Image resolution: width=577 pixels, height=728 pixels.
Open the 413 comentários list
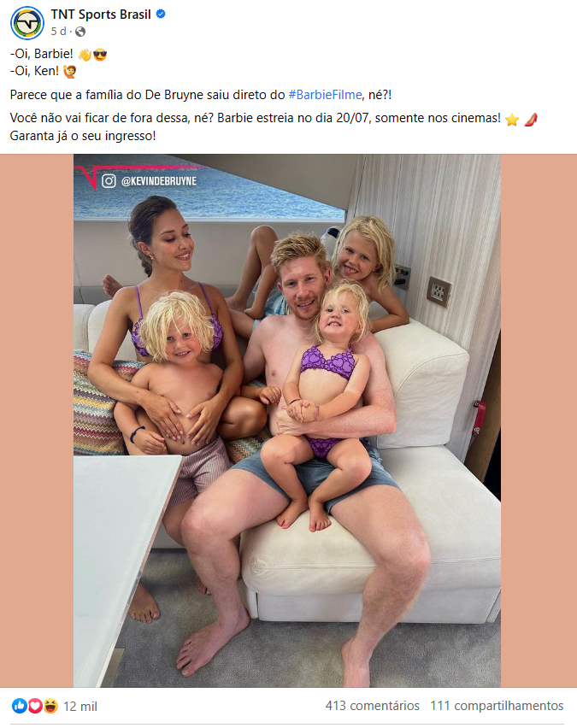click(372, 706)
